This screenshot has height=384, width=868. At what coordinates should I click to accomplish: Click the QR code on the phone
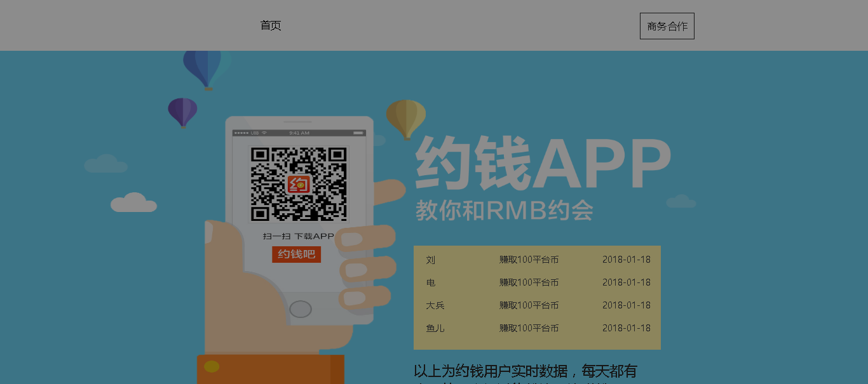click(299, 184)
